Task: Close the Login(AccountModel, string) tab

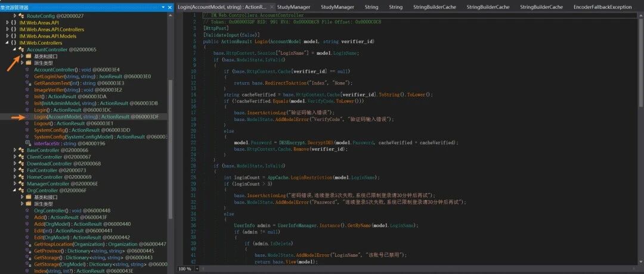Action: click(271, 7)
